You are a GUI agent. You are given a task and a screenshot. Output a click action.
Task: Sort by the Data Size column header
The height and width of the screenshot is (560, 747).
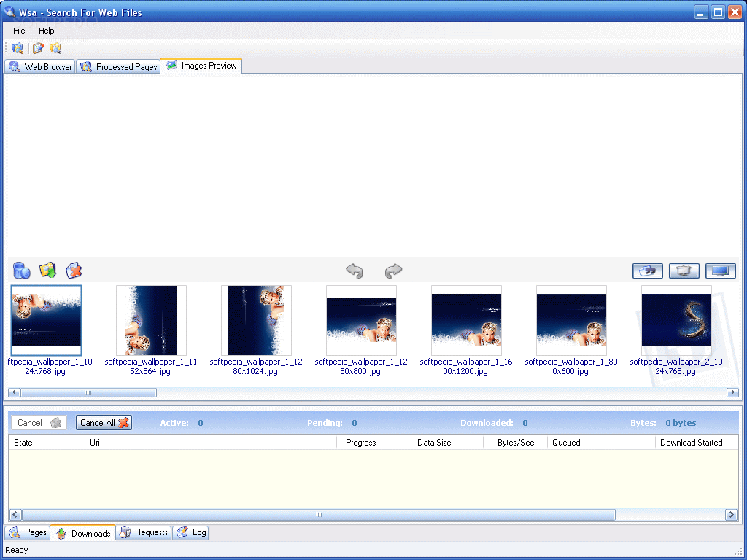(x=434, y=443)
